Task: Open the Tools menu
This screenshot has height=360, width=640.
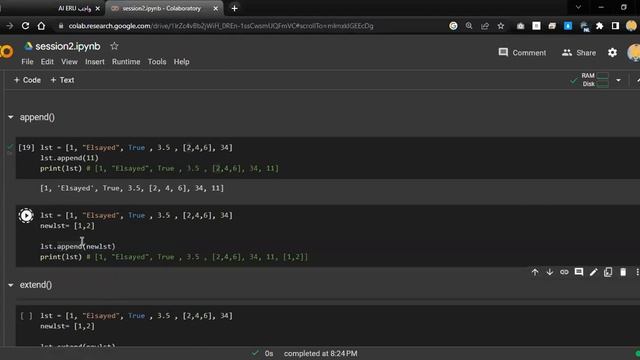Action: point(157,62)
